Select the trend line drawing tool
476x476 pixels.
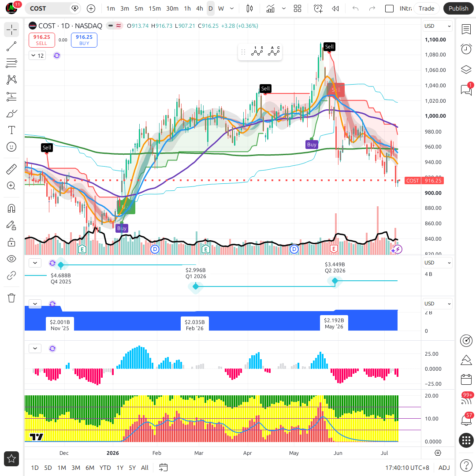(x=11, y=46)
